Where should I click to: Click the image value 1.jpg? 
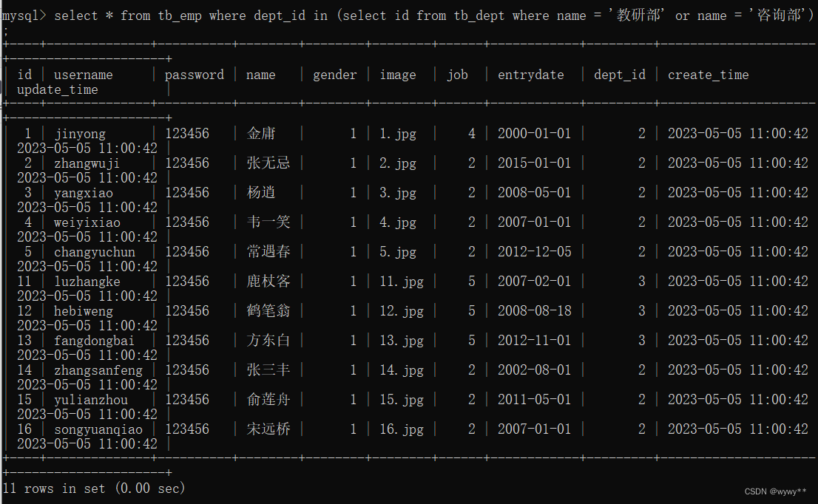pyautogui.click(x=397, y=134)
